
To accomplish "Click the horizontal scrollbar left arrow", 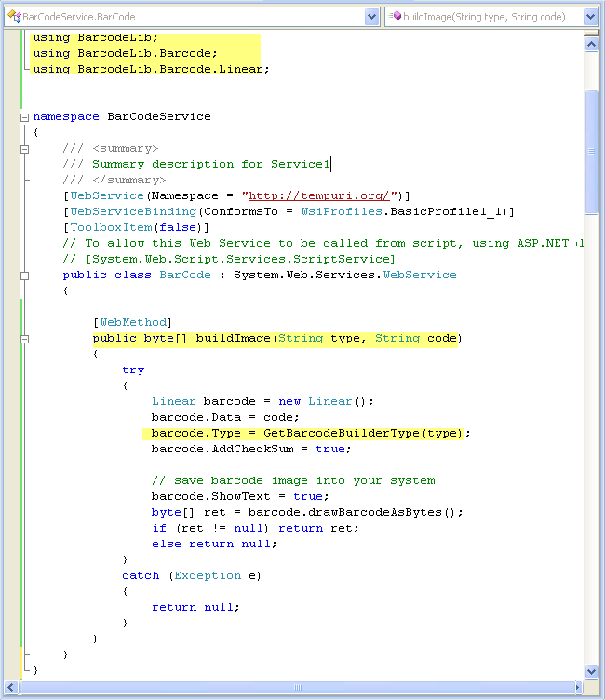I will 11,687.
